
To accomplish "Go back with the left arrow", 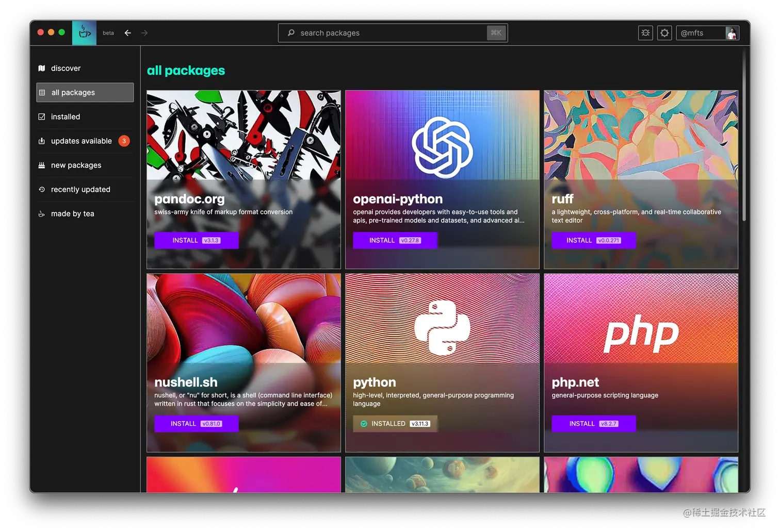I will (128, 33).
